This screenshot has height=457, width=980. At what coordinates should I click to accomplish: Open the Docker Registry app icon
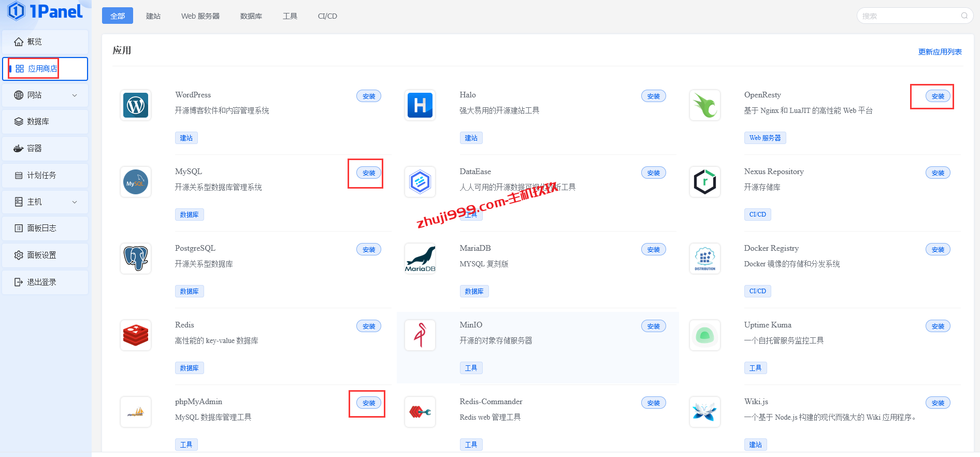(705, 259)
